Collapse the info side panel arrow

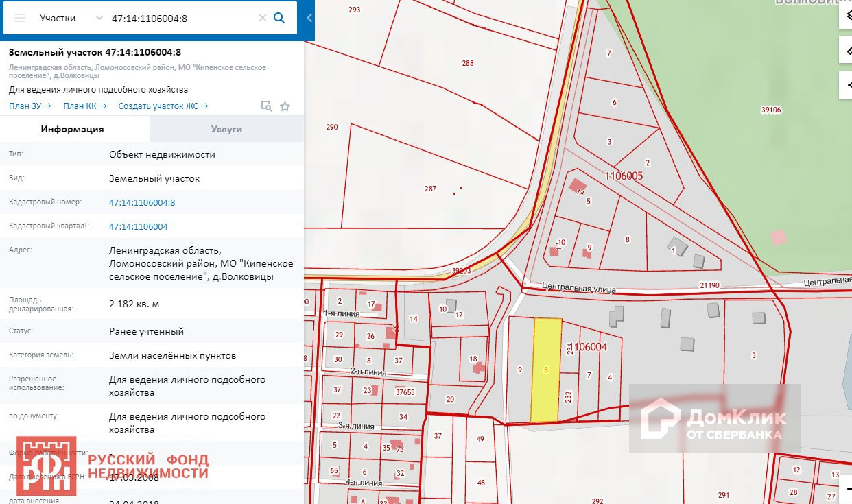coord(309,19)
